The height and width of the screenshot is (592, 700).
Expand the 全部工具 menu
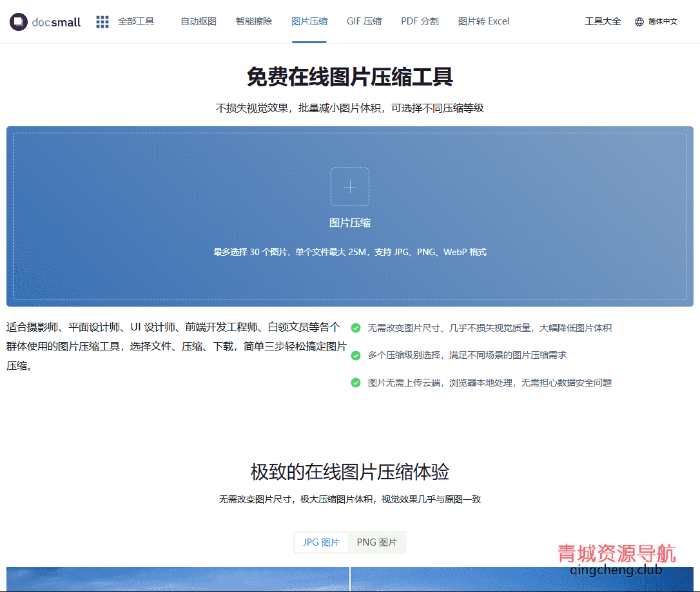pyautogui.click(x=136, y=21)
